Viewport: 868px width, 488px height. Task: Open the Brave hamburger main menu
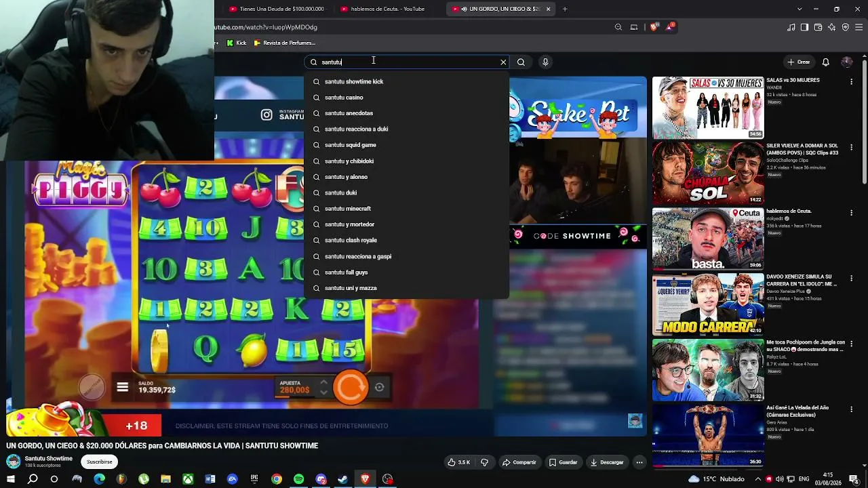[x=859, y=27]
